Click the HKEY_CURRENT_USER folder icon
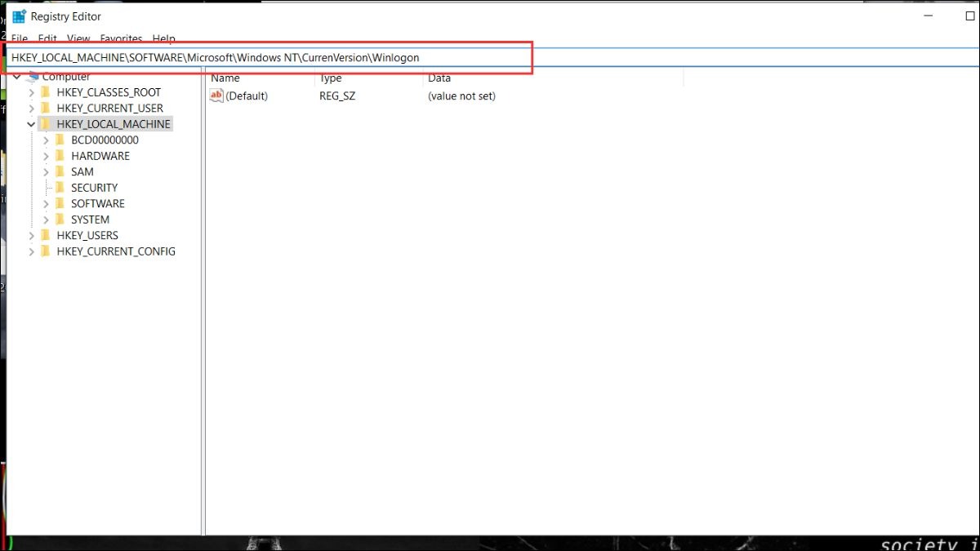 pos(45,108)
